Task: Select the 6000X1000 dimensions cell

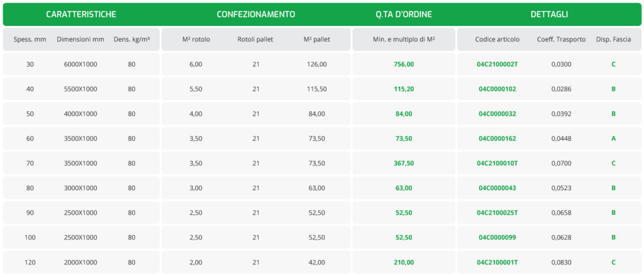Action: click(80, 64)
